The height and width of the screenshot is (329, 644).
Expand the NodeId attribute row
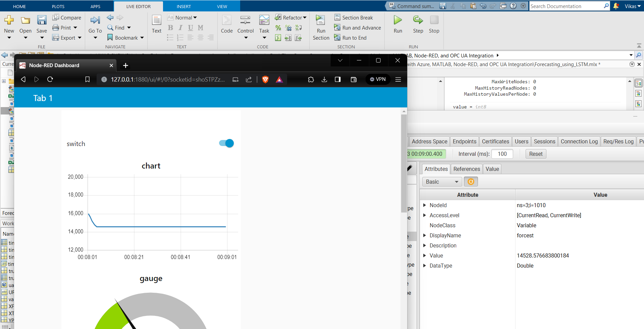pos(424,205)
